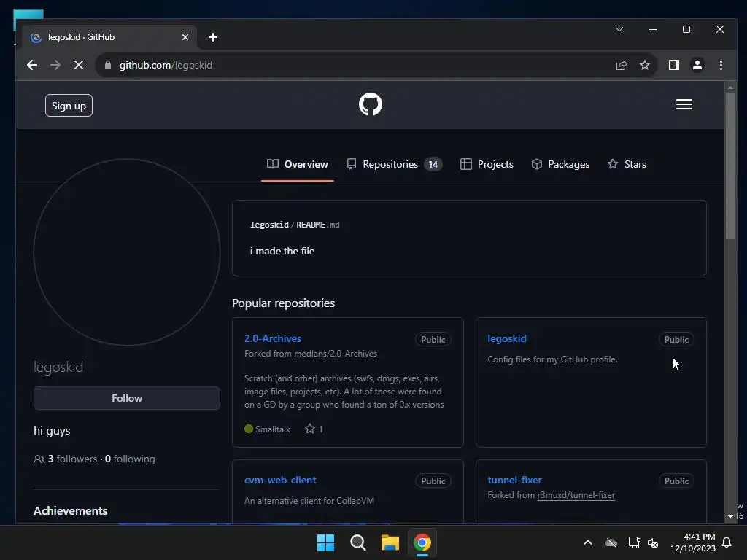Click the Sign up button

click(69, 106)
